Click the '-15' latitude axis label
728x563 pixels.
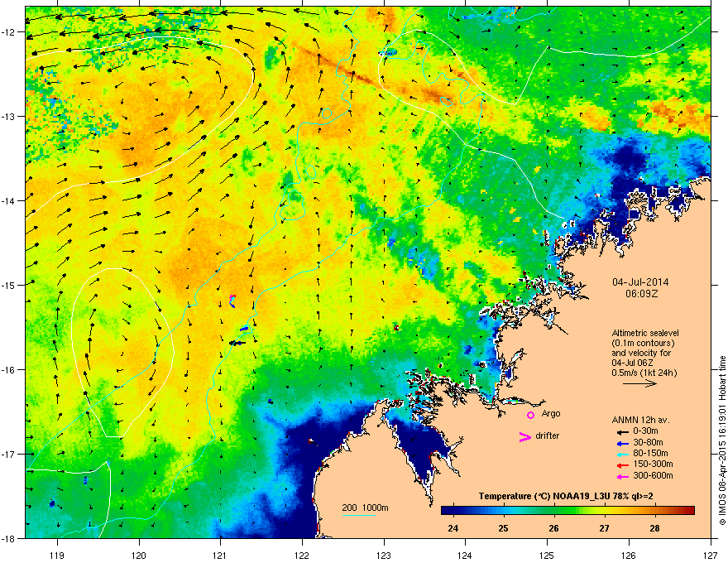pyautogui.click(x=9, y=285)
